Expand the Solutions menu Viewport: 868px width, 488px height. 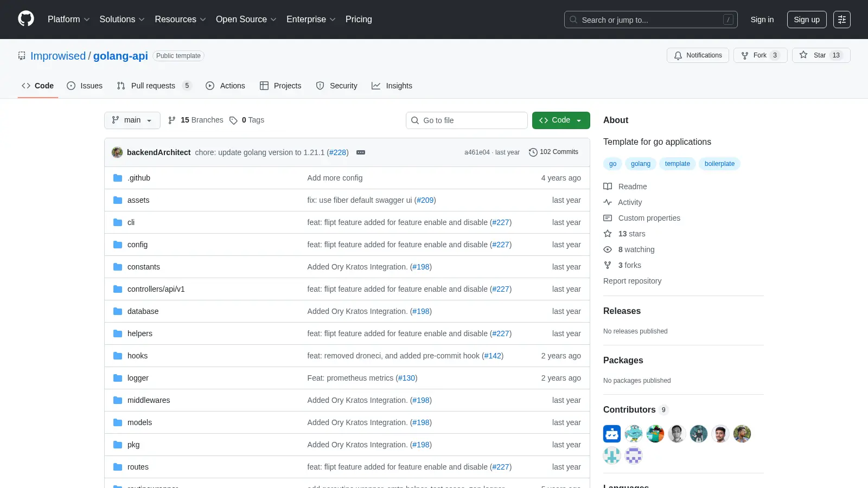[122, 19]
